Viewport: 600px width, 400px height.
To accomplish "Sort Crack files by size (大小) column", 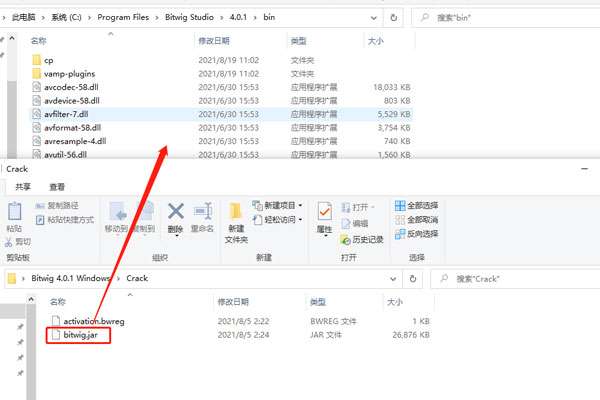I will tap(395, 302).
